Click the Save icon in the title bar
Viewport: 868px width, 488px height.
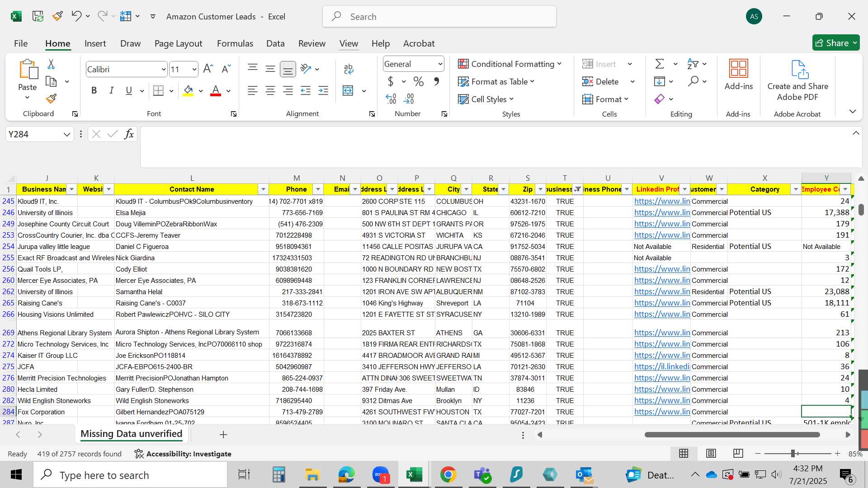point(38,16)
